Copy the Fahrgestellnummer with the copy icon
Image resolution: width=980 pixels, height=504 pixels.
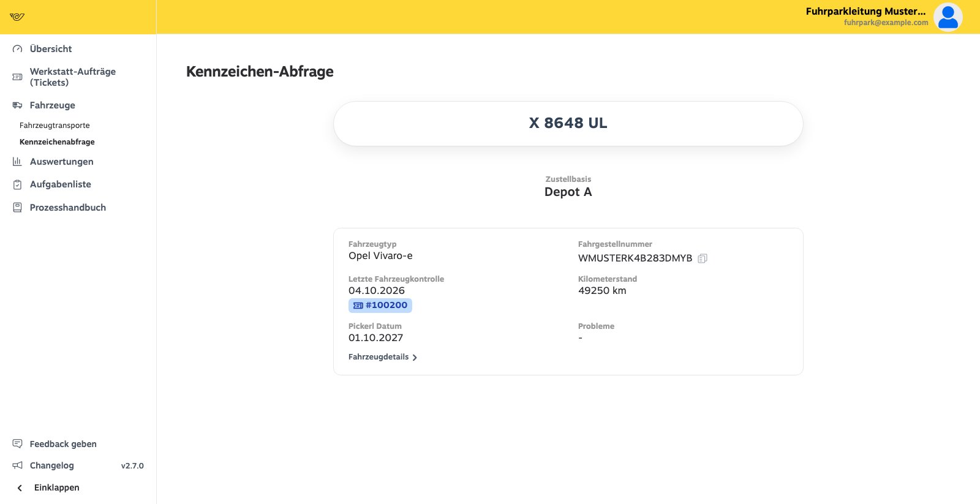pos(703,258)
